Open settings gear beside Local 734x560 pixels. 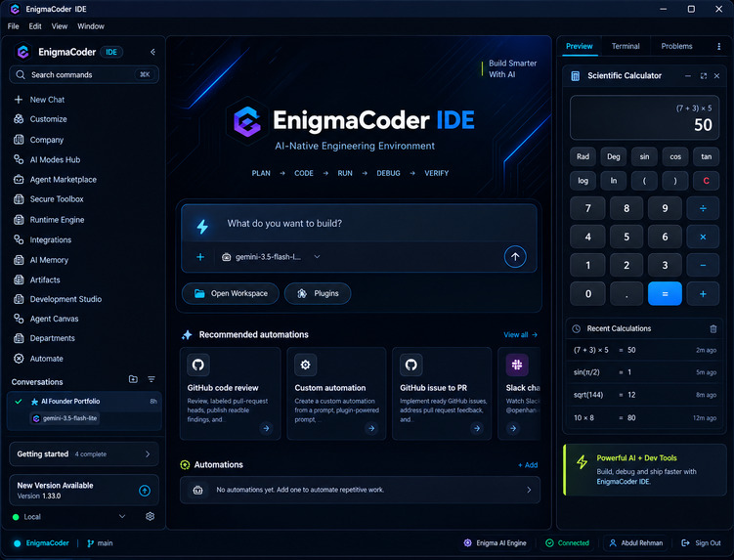[150, 516]
